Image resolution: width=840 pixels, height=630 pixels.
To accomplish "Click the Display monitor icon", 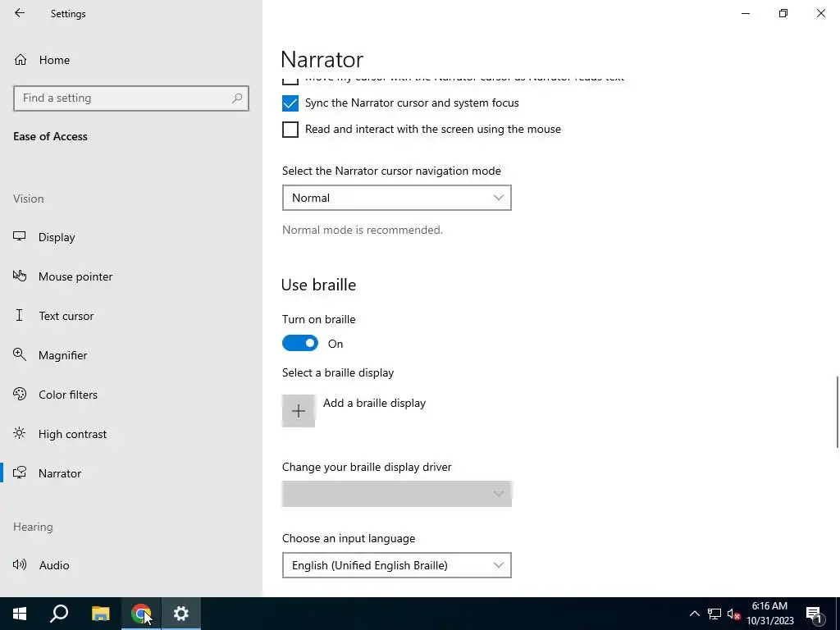I will pyautogui.click(x=20, y=236).
